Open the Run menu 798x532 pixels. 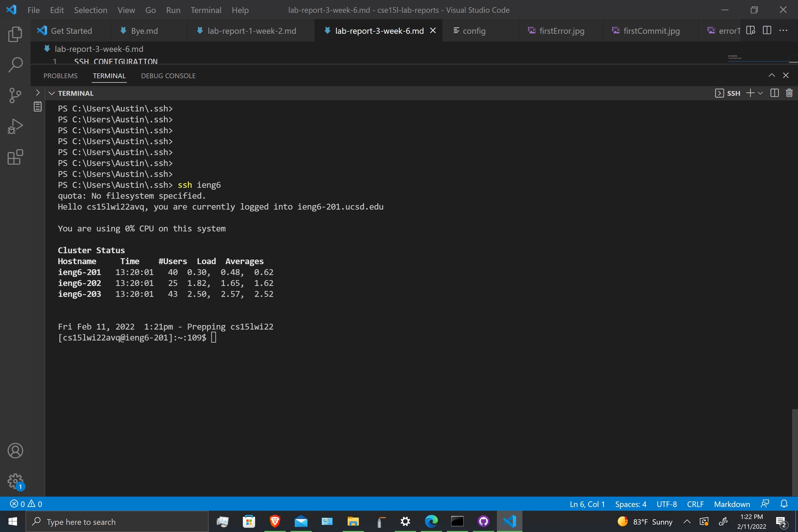tap(173, 10)
